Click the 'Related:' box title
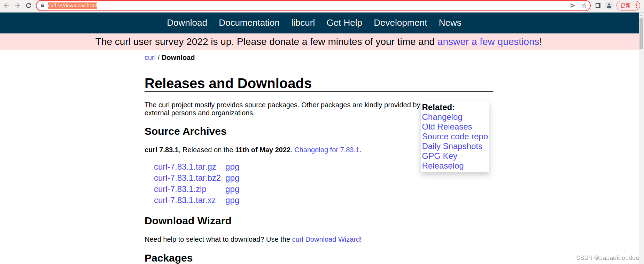The width and height of the screenshot is (644, 264). [x=439, y=107]
